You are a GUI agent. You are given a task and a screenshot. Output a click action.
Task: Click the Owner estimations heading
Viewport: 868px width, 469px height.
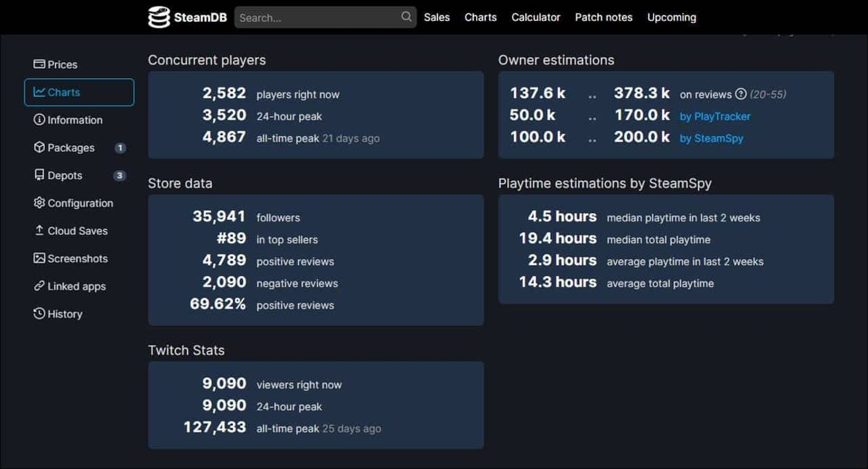tap(556, 61)
